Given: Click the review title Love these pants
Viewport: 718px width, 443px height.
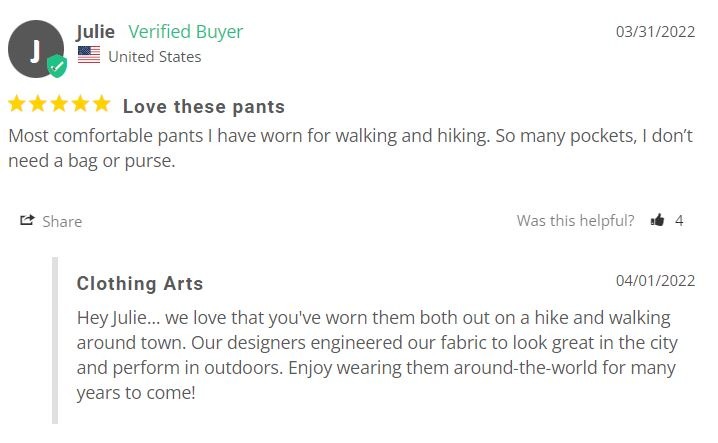Looking at the screenshot, I should pyautogui.click(x=204, y=107).
